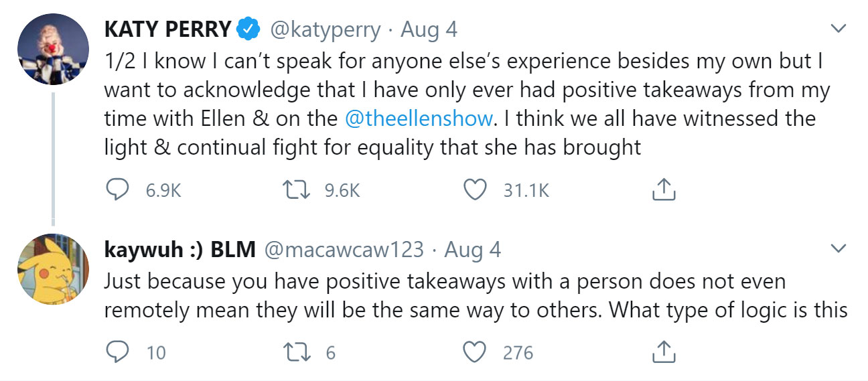Open Katy Perry's Aug 4 timestamp

coord(429,29)
